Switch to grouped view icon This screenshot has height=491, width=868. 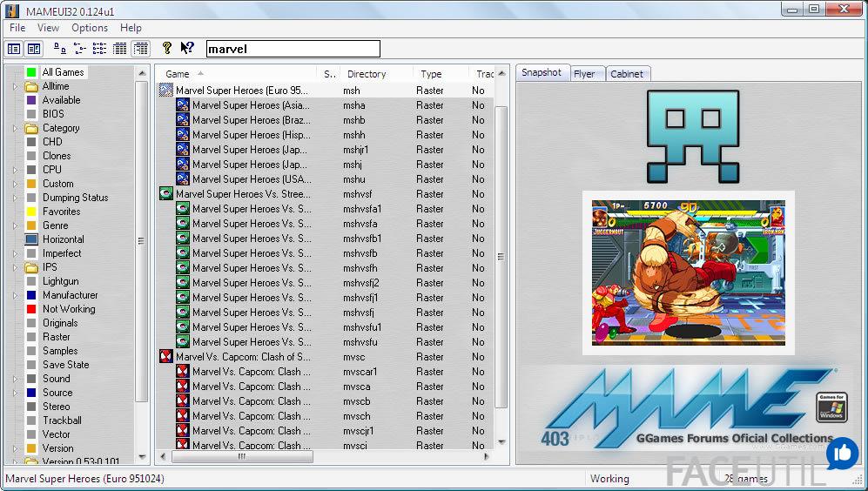pos(141,49)
